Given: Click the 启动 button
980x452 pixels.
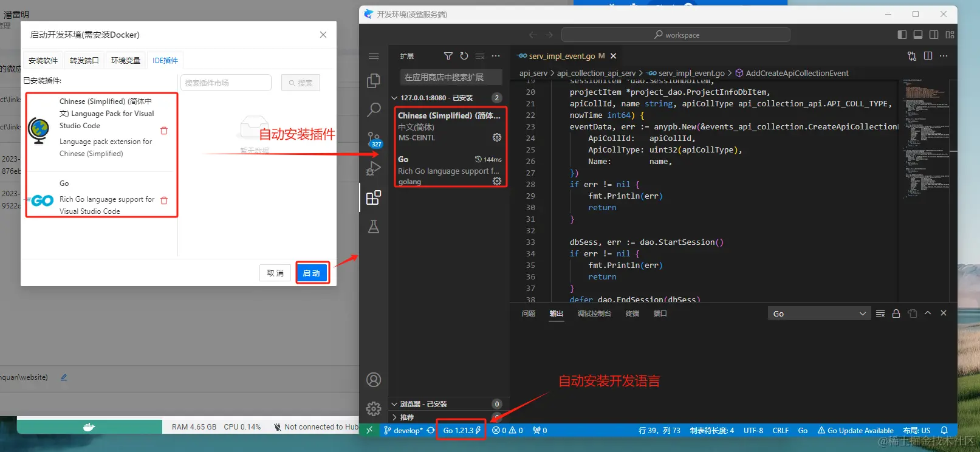Looking at the screenshot, I should pos(312,273).
